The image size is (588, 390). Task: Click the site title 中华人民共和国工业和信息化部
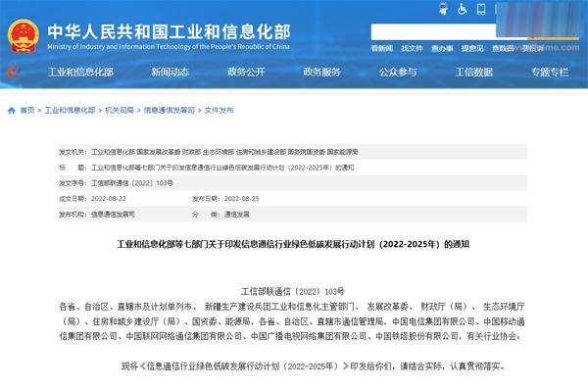169,32
